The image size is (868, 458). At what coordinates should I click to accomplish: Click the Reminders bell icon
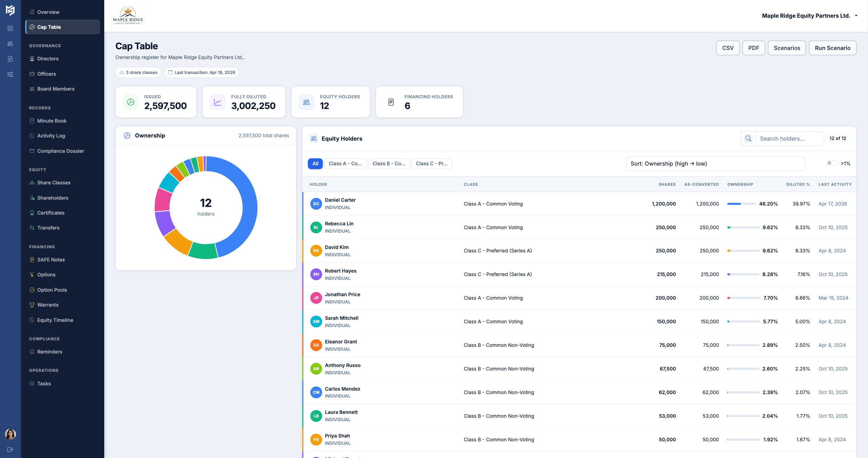click(x=32, y=351)
